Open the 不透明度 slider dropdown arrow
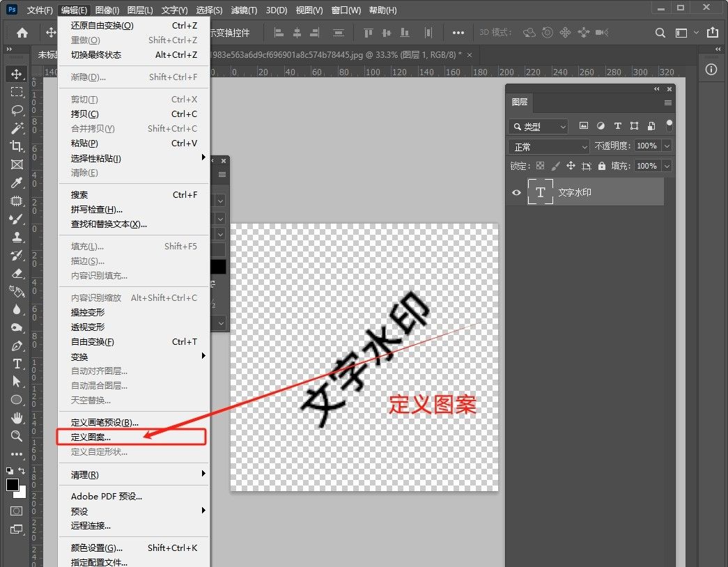The width and height of the screenshot is (728, 567). click(x=667, y=146)
